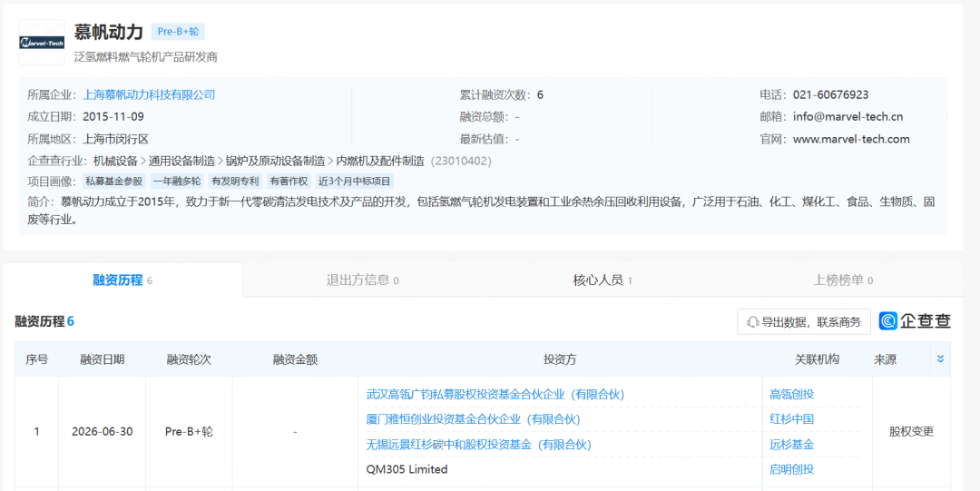
Task: Click the 通用设备制造 industry category
Action: click(181, 161)
